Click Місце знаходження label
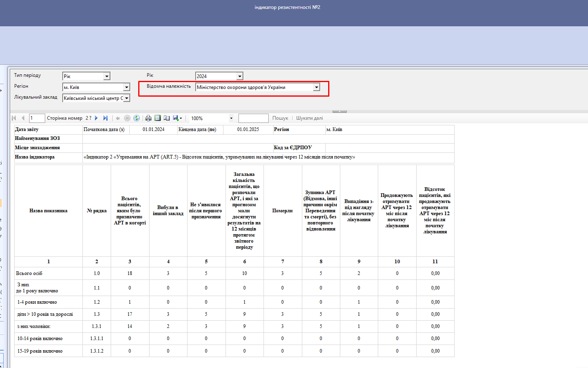The image size is (588, 368). click(37, 148)
